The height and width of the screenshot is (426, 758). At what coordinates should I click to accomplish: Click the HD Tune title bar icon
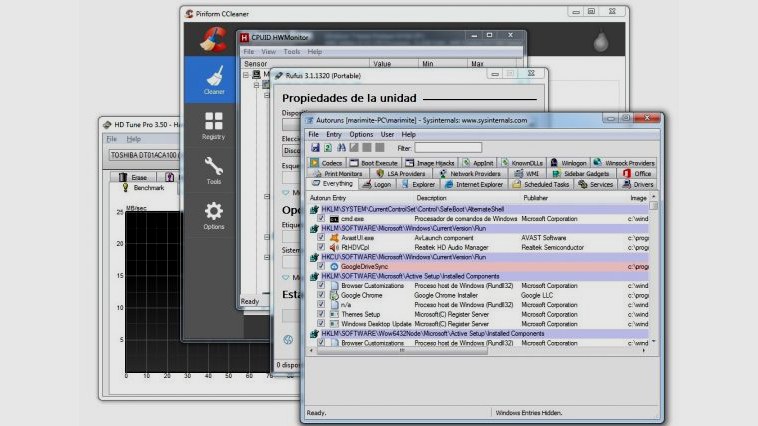pos(107,125)
